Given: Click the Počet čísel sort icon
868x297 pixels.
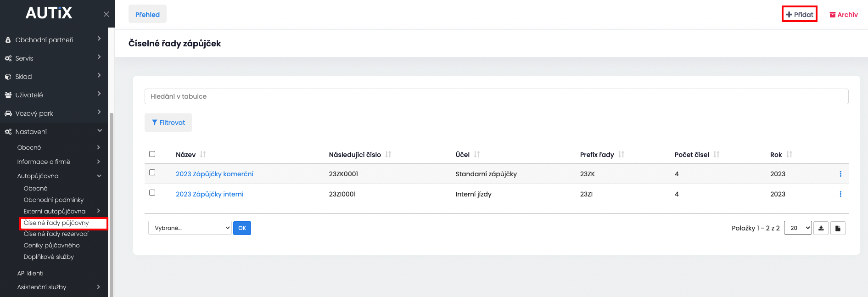Looking at the screenshot, I should [x=716, y=155].
